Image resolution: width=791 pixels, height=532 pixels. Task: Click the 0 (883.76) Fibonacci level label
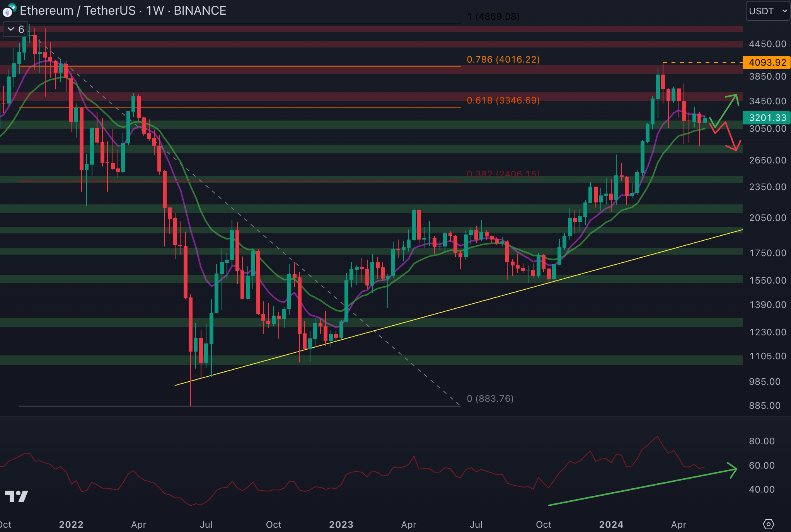coord(490,398)
